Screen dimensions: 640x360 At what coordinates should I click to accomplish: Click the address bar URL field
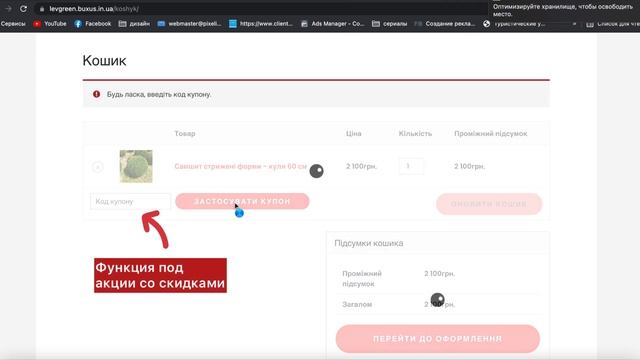click(x=261, y=9)
